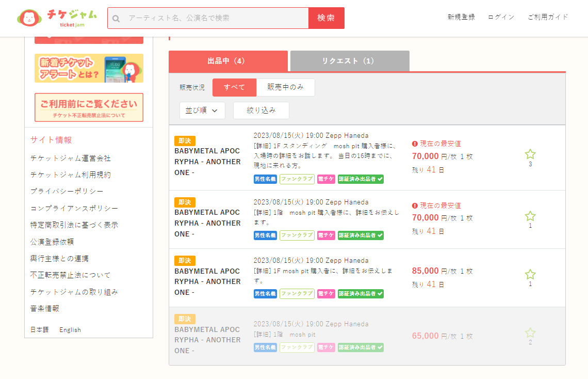This screenshot has height=379, width=588.
Task: Open first BABYMETAL listing title
Action: [207, 162]
